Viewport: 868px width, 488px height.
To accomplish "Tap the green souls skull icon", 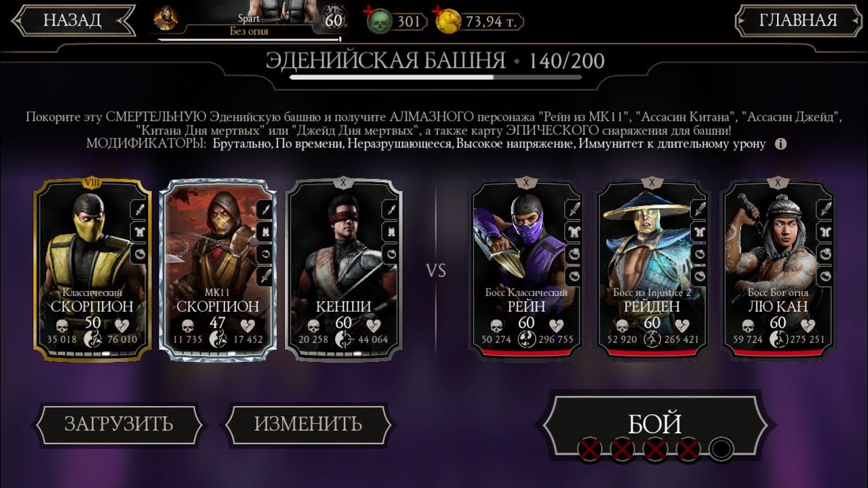I will [380, 22].
